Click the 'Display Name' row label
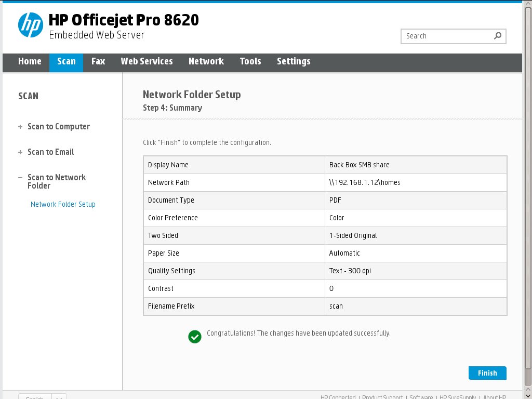Image resolution: width=532 pixels, height=399 pixels. tap(168, 165)
